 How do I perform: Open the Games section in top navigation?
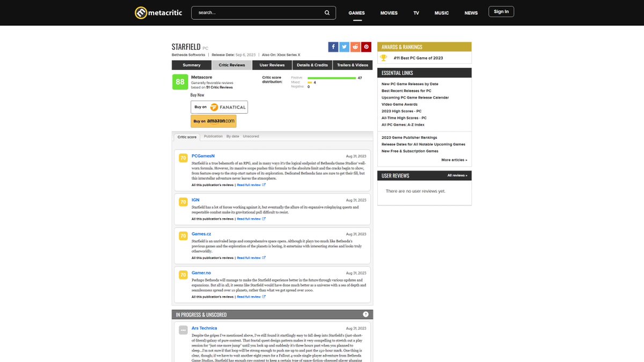pyautogui.click(x=356, y=13)
